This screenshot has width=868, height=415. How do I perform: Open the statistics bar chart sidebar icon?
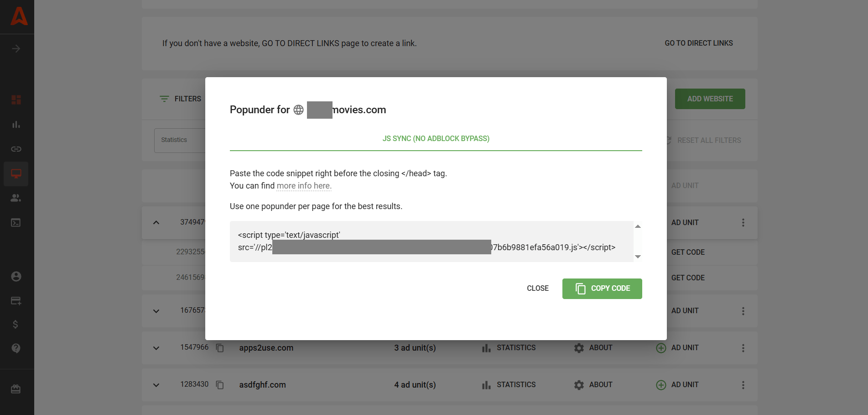(x=16, y=125)
